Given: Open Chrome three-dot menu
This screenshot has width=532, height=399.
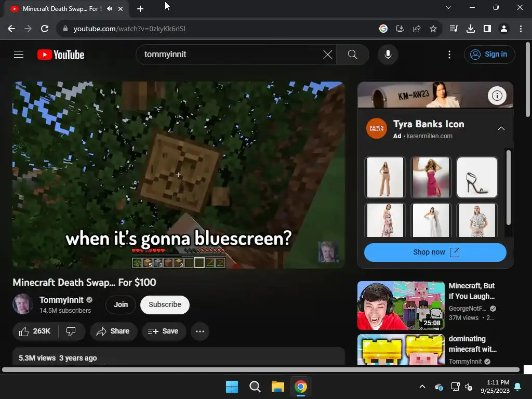Looking at the screenshot, I should tap(521, 29).
